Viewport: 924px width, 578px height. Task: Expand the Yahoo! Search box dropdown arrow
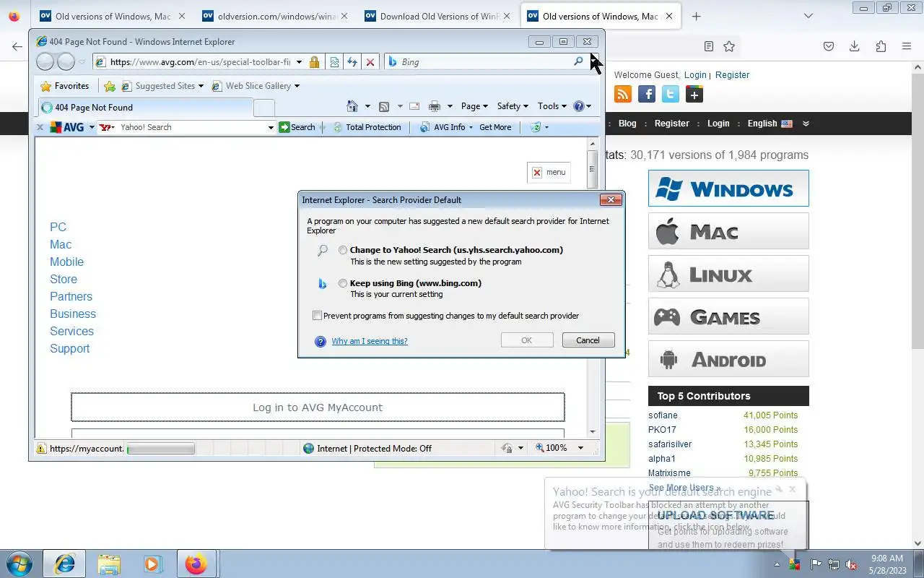(271, 127)
